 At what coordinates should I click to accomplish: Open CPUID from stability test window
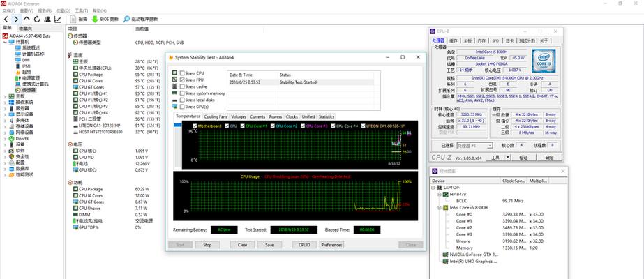[304, 245]
